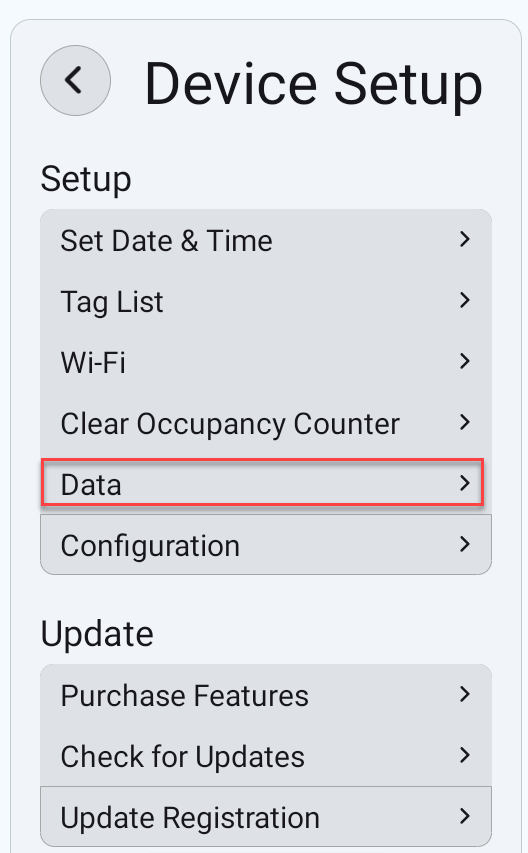
Task: Open Update Registration
Action: click(x=266, y=817)
